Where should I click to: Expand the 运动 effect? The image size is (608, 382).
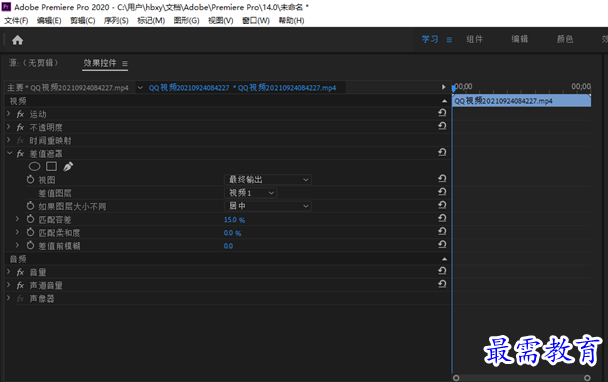[9, 114]
